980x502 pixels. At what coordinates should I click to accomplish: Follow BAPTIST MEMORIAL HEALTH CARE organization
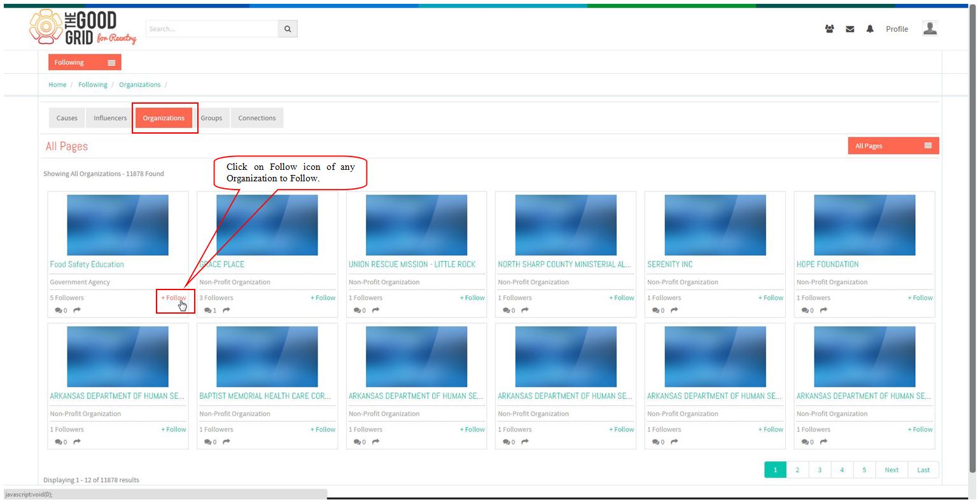point(323,429)
